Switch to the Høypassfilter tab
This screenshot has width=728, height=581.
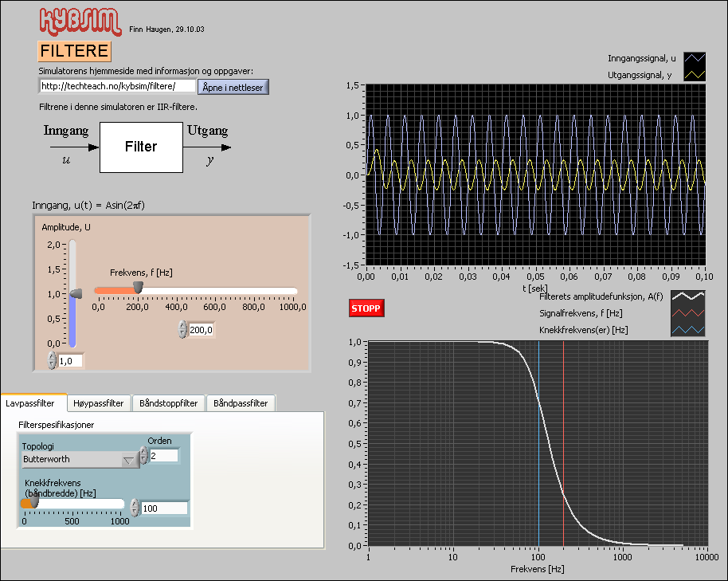(99, 403)
